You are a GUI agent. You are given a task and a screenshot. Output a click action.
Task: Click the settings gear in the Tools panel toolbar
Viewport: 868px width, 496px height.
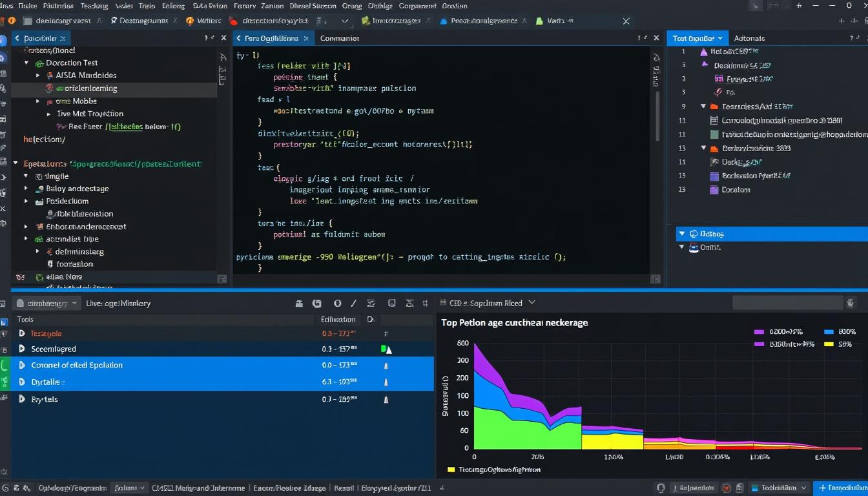[x=371, y=302]
